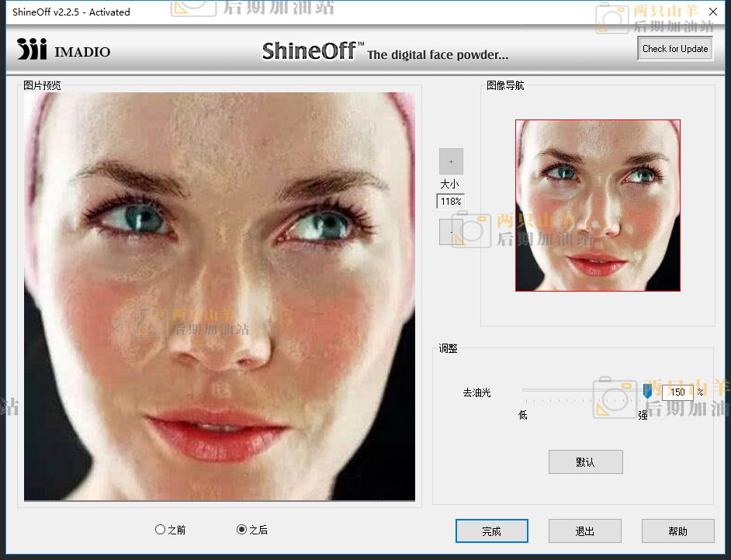This screenshot has height=560, width=731.
Task: Click the IMADIO logo icon
Action: coord(32,50)
